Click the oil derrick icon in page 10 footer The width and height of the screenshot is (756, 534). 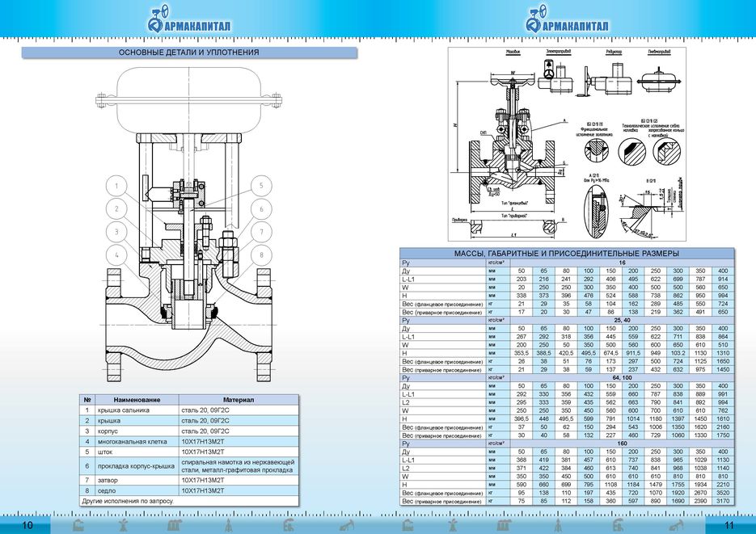(x=228, y=525)
